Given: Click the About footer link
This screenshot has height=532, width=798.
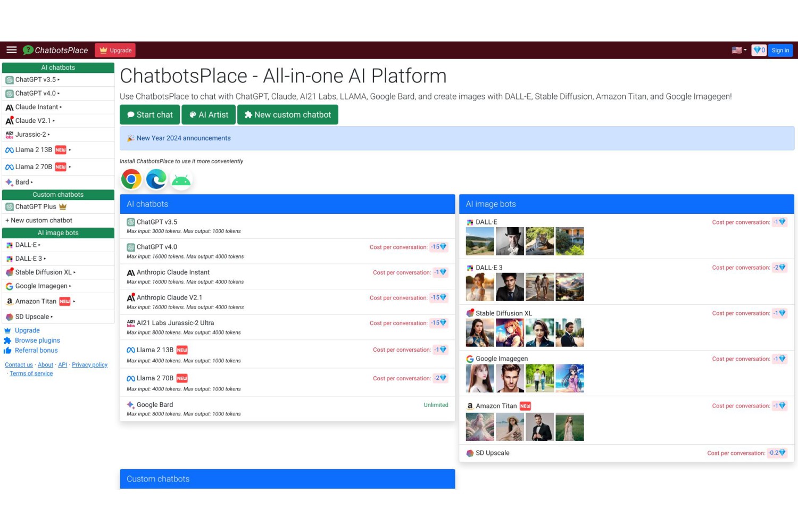Looking at the screenshot, I should (x=45, y=365).
